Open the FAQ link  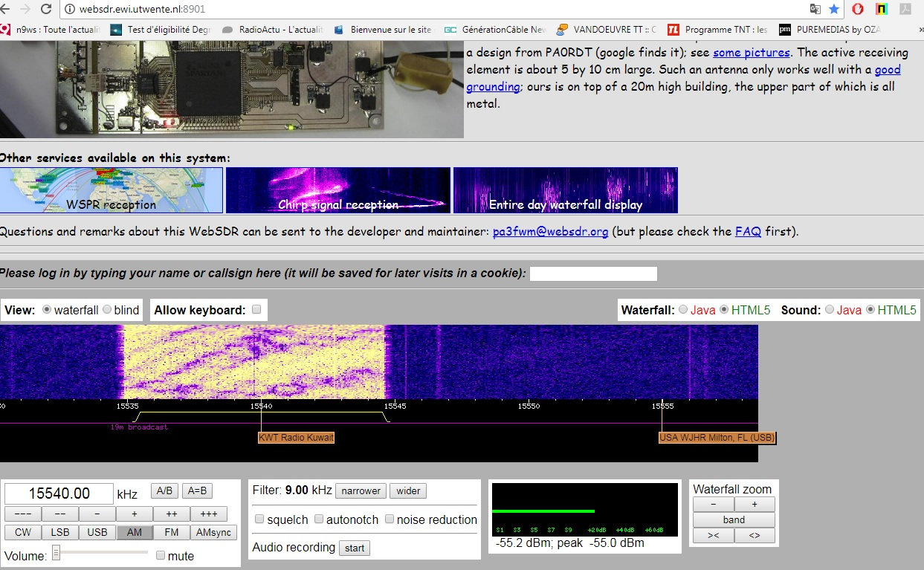coord(748,231)
